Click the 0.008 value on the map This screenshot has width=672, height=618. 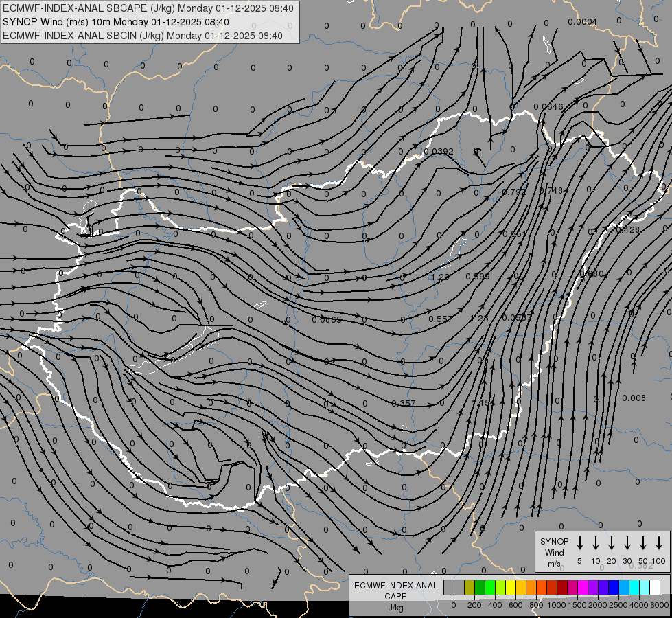634,398
